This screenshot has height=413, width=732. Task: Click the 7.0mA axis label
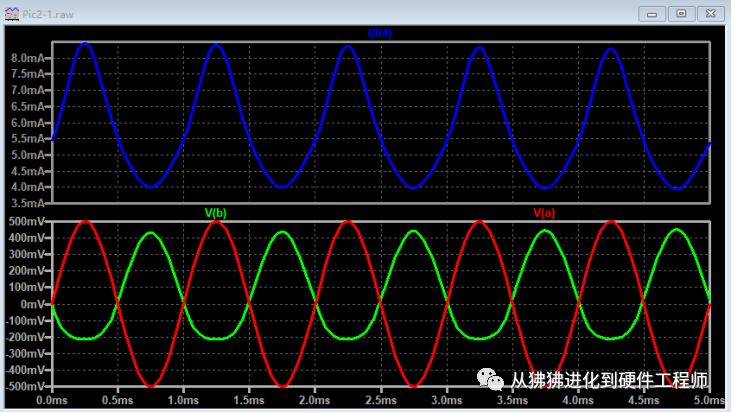28,91
